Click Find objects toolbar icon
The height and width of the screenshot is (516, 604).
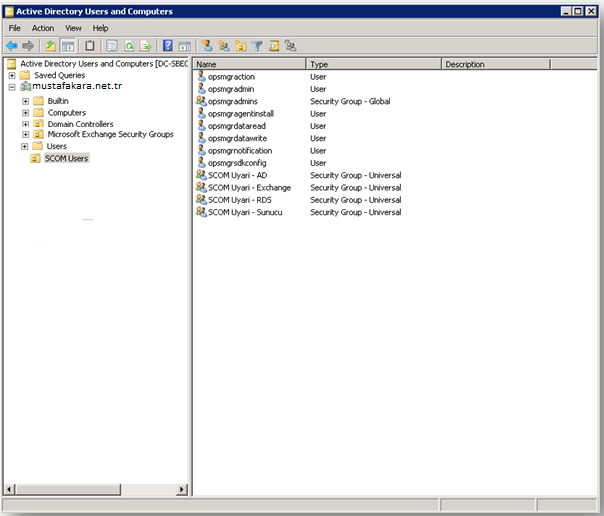click(x=274, y=46)
